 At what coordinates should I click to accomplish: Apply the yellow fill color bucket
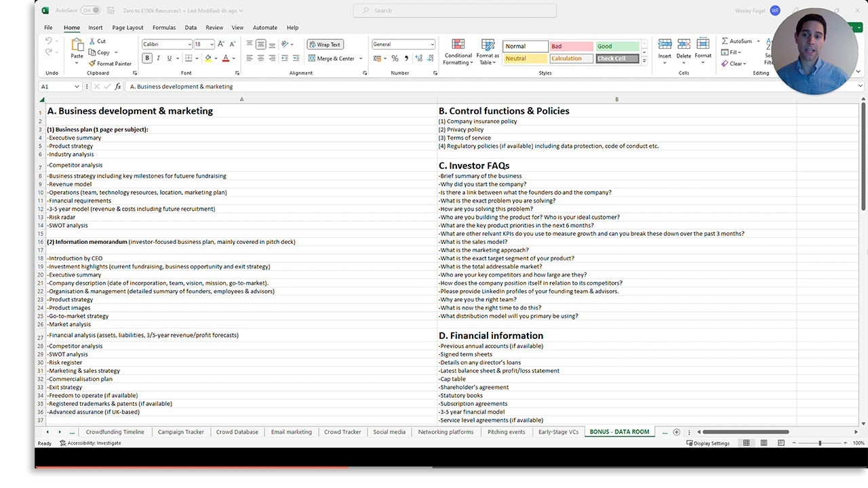click(208, 58)
